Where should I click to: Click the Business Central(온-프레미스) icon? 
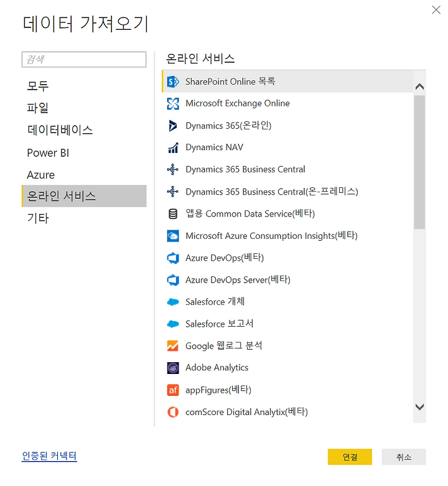[x=173, y=192]
